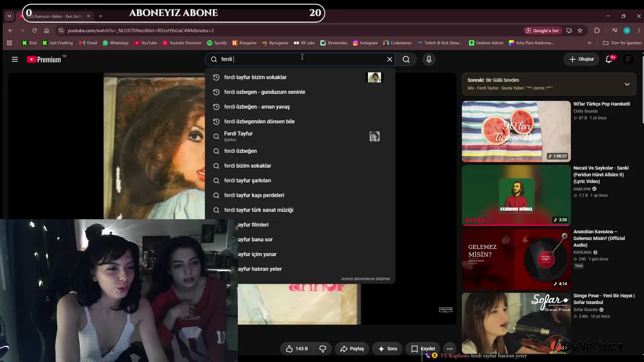The width and height of the screenshot is (644, 362).
Task: Open the Codenames bookmark
Action: [x=397, y=43]
